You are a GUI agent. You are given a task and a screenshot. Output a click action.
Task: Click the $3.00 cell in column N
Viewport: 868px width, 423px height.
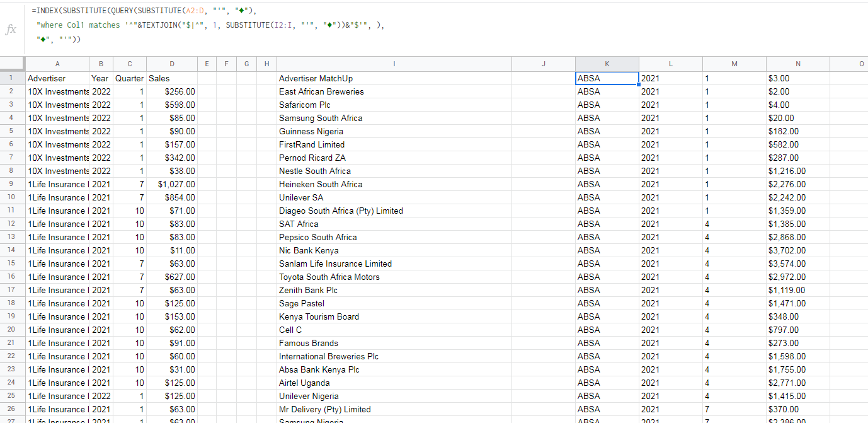[798, 78]
